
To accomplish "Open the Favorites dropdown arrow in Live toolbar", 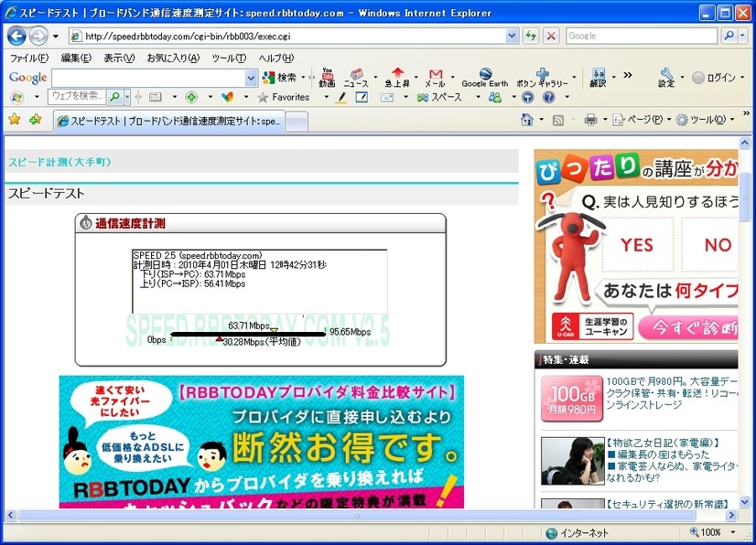I will coord(327,97).
